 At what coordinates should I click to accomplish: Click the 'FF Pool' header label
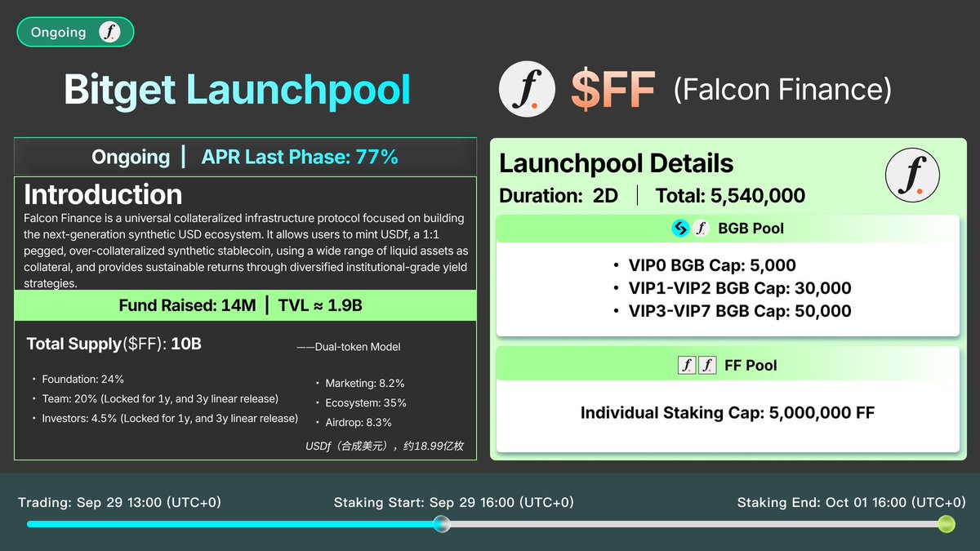coord(751,366)
